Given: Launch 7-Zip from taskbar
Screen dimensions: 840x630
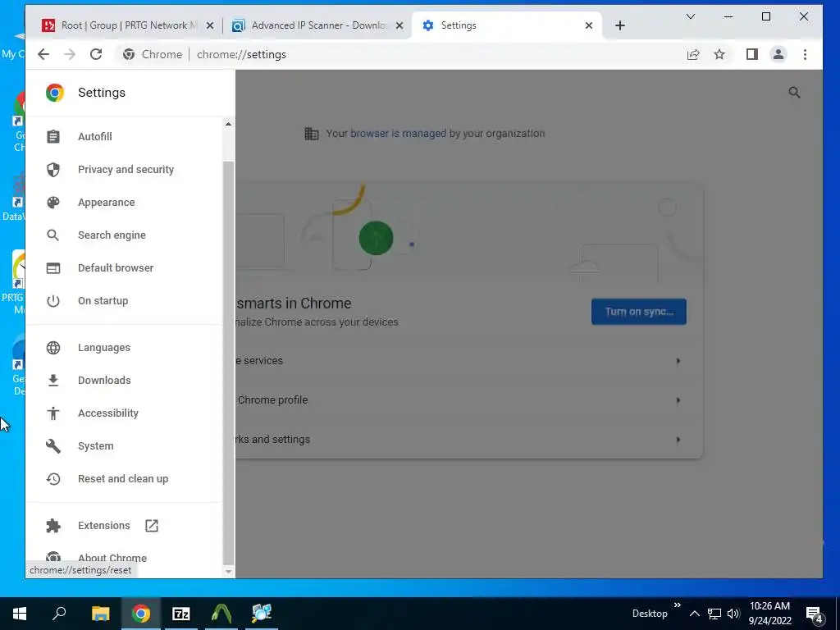Looking at the screenshot, I should 181,614.
